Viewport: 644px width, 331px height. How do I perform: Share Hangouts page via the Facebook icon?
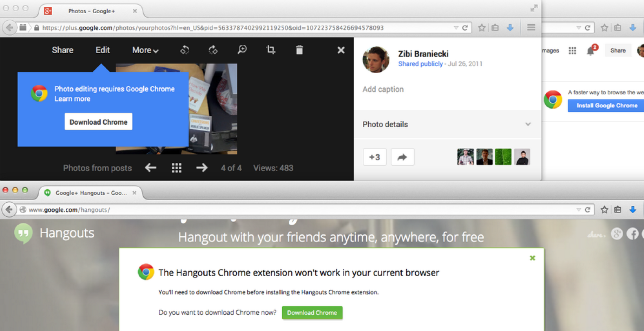(632, 234)
